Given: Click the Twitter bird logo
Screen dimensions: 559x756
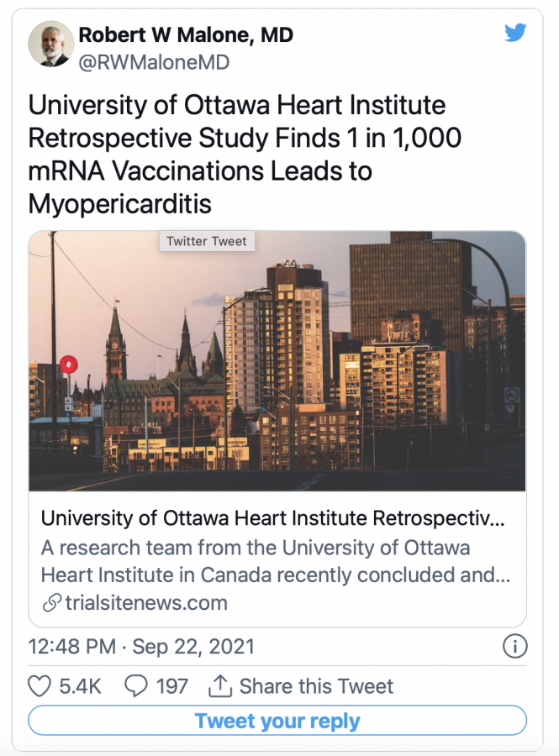Looking at the screenshot, I should click(514, 34).
